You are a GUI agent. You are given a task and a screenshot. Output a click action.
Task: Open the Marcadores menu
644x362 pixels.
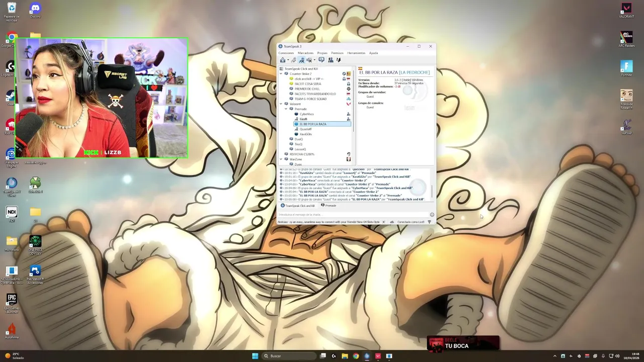click(x=305, y=53)
